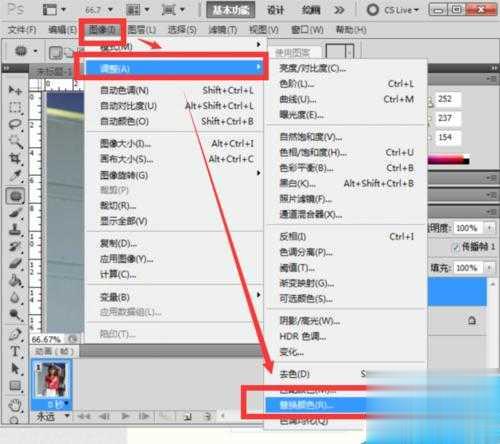This screenshot has height=444, width=500.
Task: Select the Rectangular Marquee tool
Action: (x=15, y=107)
